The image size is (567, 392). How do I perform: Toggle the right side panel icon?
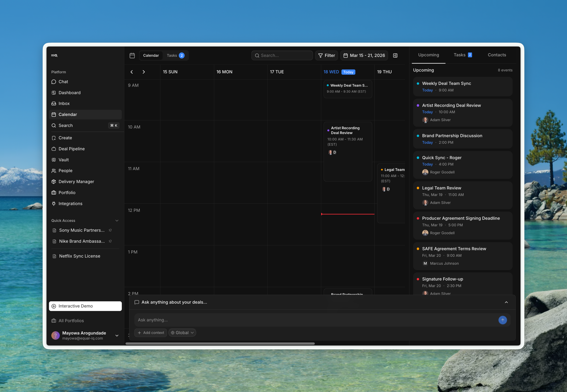395,55
